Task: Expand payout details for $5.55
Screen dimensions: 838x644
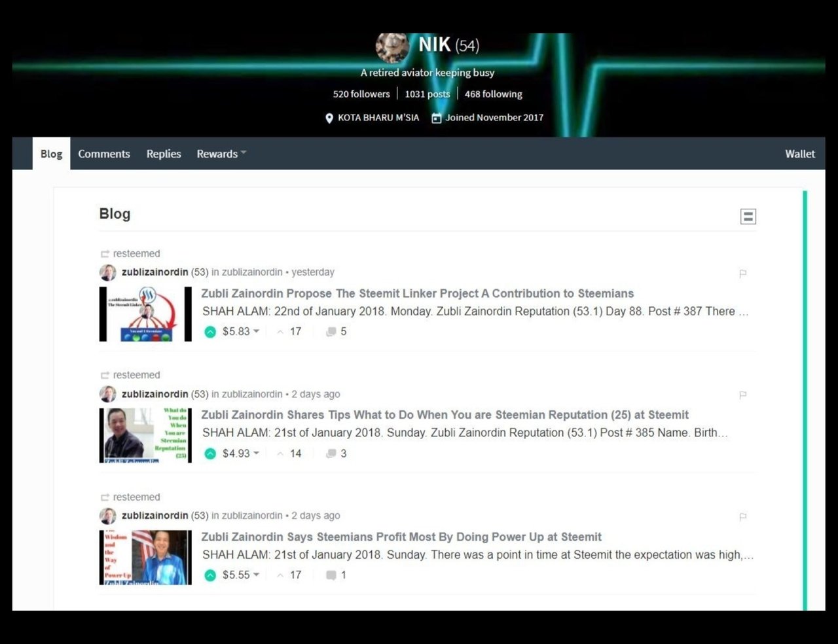Action: pyautogui.click(x=241, y=575)
